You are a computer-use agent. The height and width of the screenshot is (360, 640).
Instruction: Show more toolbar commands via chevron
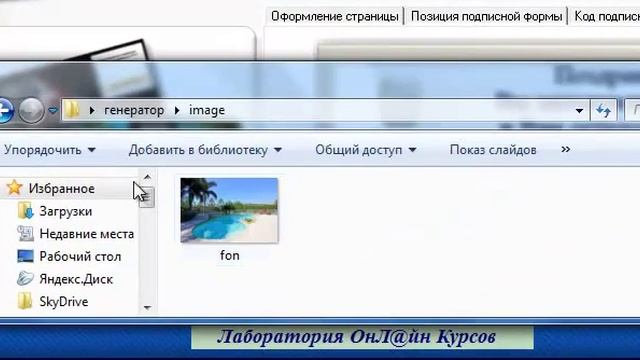tap(565, 149)
